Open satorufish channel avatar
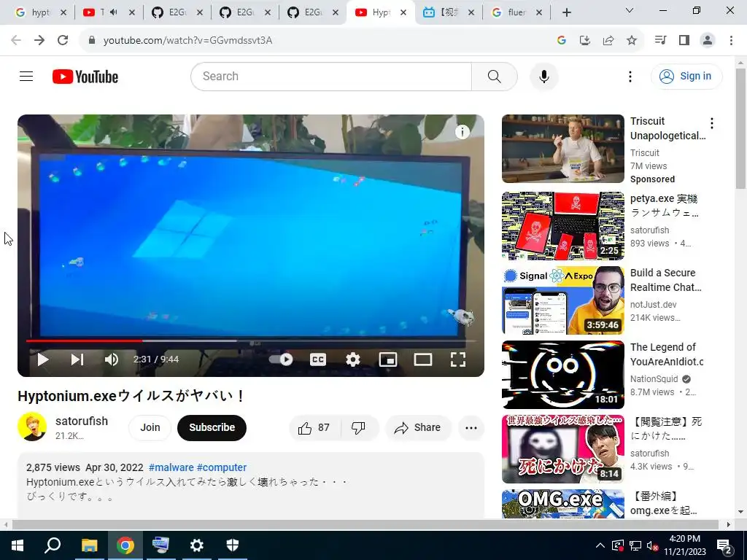Screen dimensions: 747x560 [x=32, y=427]
